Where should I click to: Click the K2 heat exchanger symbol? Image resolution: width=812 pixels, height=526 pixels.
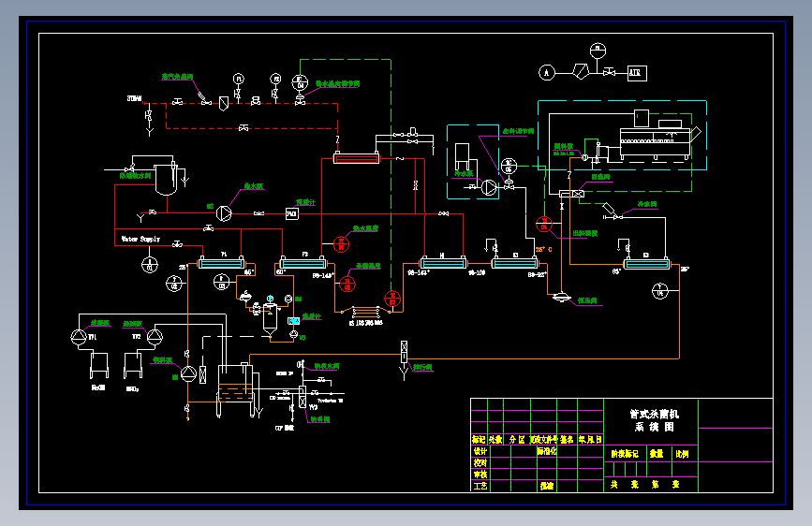(x=647, y=264)
